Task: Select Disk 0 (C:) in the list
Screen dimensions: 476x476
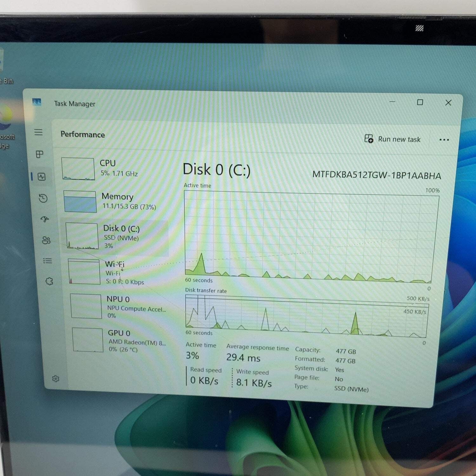Action: (115, 237)
